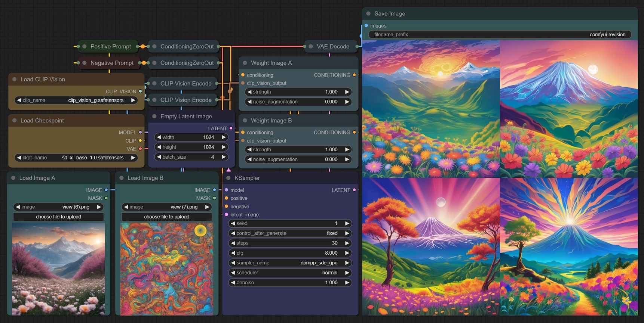Click choose file to upload under Load Image A
644x323 pixels.
(58, 217)
